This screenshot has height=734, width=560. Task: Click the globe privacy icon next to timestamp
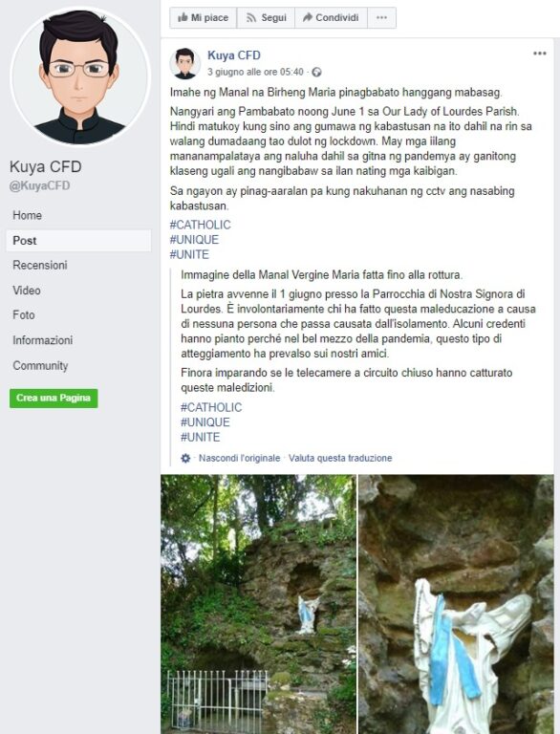(x=316, y=72)
